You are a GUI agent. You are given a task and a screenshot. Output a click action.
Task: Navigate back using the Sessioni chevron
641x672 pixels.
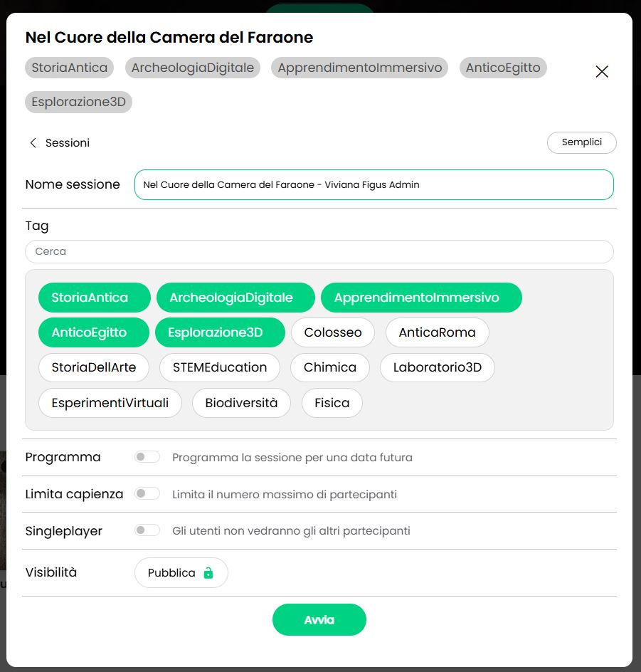coord(33,142)
